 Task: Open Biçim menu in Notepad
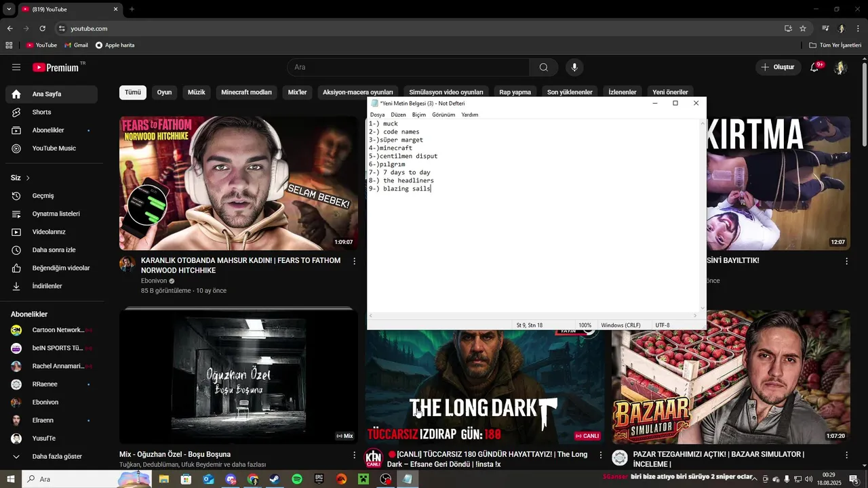click(419, 115)
